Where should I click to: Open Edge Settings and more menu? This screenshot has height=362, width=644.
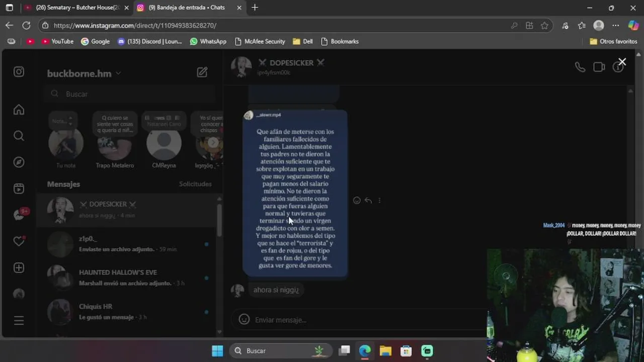tap(616, 25)
